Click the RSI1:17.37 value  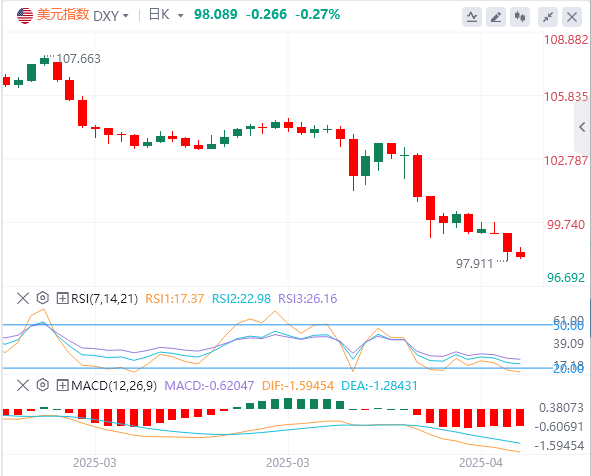[175, 298]
